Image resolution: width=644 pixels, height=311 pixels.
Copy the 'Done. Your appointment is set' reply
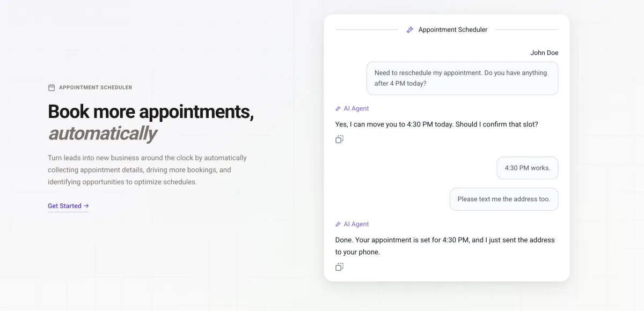click(x=339, y=266)
